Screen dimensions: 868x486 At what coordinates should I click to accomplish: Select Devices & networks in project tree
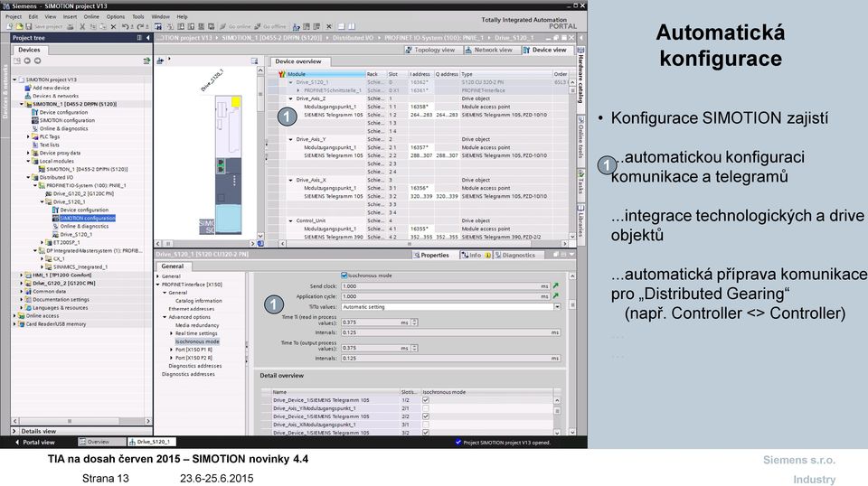click(55, 96)
